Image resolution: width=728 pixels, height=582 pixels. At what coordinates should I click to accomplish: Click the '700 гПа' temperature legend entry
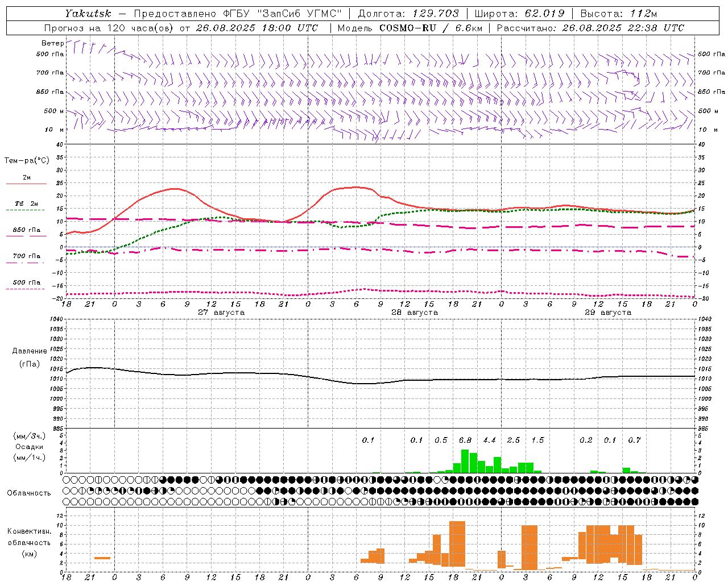(27, 256)
